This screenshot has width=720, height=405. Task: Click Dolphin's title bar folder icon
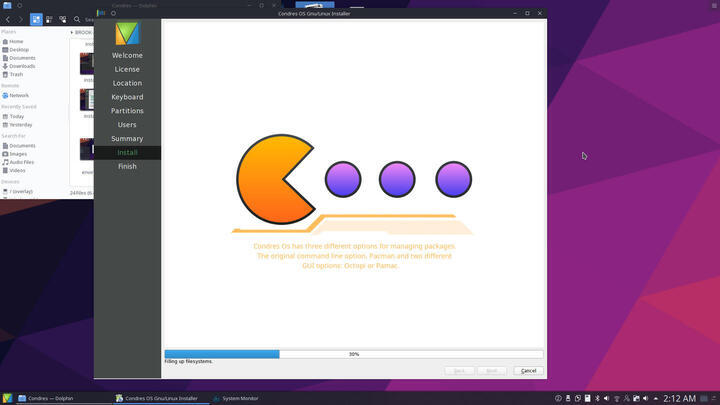tap(7, 6)
